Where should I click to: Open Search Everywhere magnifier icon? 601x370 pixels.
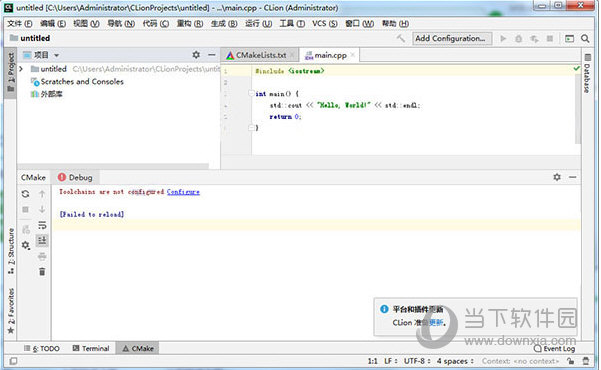(585, 38)
